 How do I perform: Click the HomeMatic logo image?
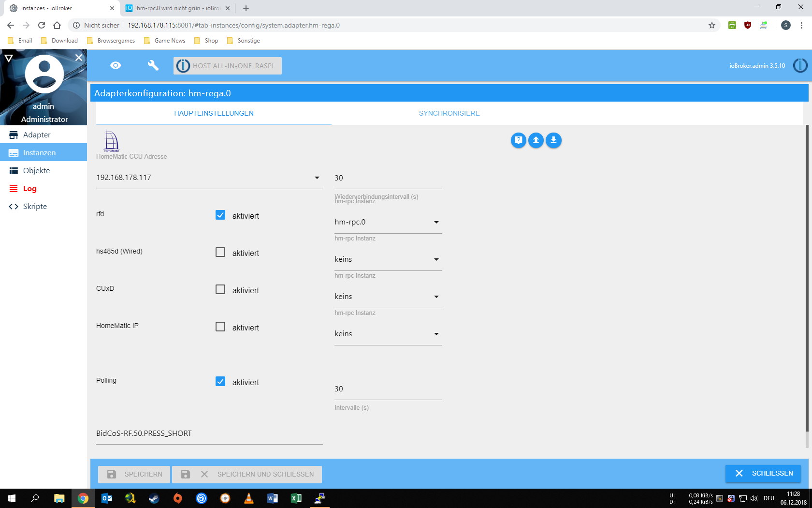[111, 141]
